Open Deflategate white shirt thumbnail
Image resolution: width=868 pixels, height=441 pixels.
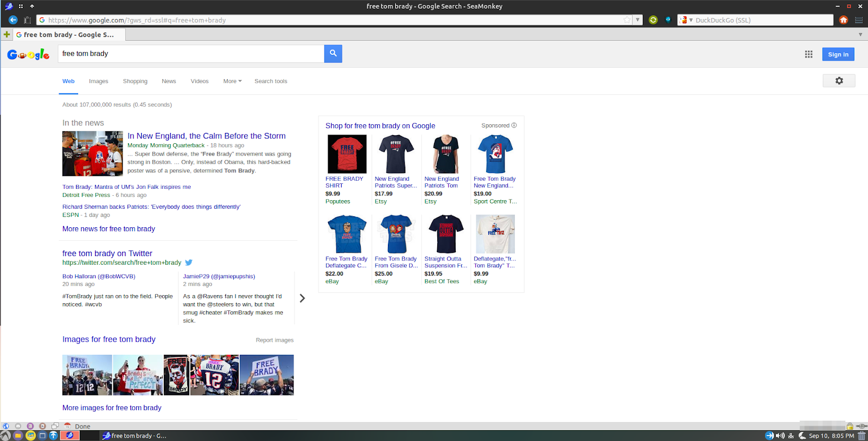(x=495, y=234)
